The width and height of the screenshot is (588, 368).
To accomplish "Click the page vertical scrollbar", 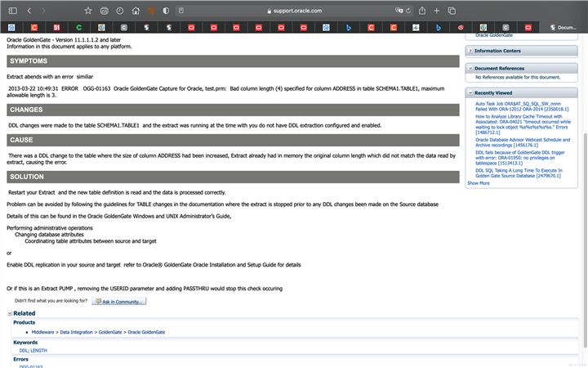I will pyautogui.click(x=585, y=240).
